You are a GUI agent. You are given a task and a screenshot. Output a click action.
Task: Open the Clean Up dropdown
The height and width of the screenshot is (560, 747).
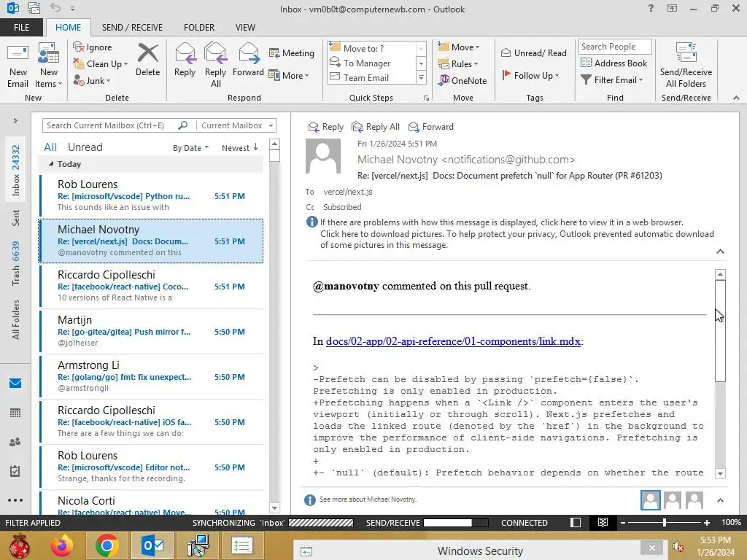[x=101, y=64]
